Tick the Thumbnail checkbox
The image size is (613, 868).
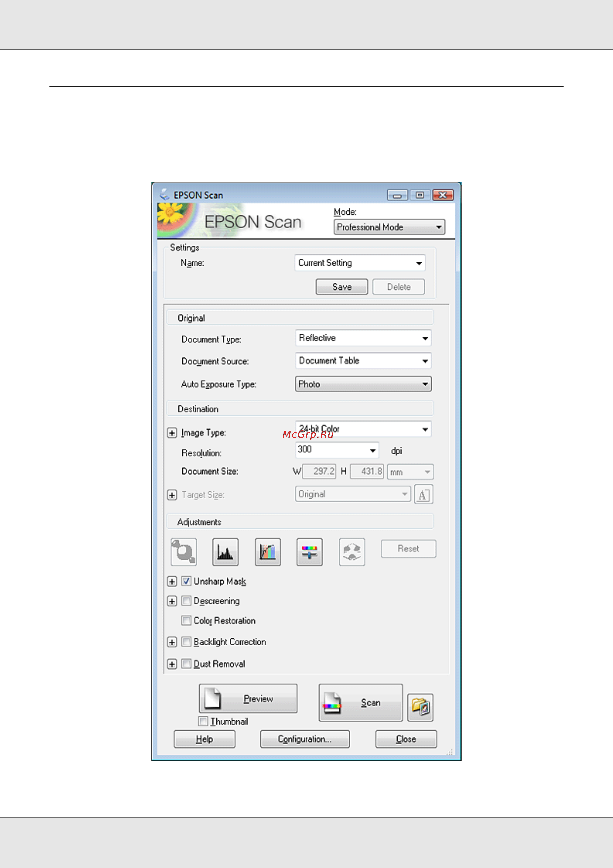coord(203,721)
